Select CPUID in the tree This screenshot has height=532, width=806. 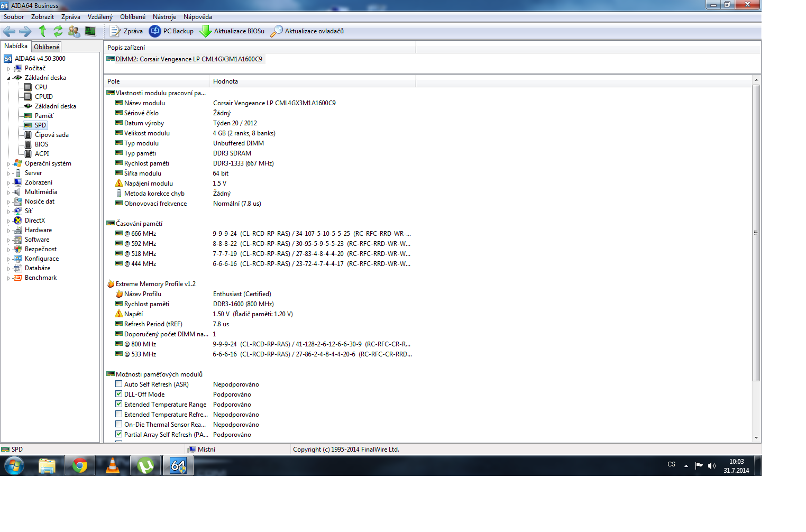pyautogui.click(x=44, y=97)
